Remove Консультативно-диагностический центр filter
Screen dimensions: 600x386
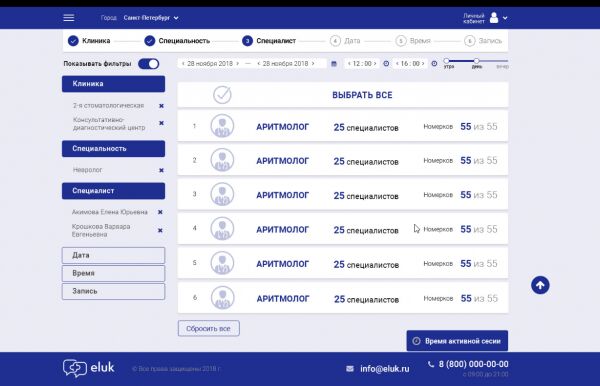tap(161, 123)
